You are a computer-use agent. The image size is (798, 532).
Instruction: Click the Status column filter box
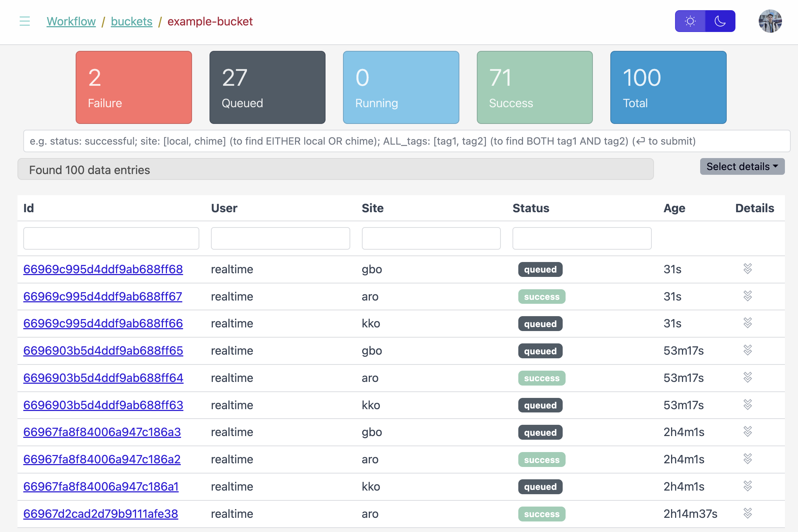pyautogui.click(x=582, y=238)
